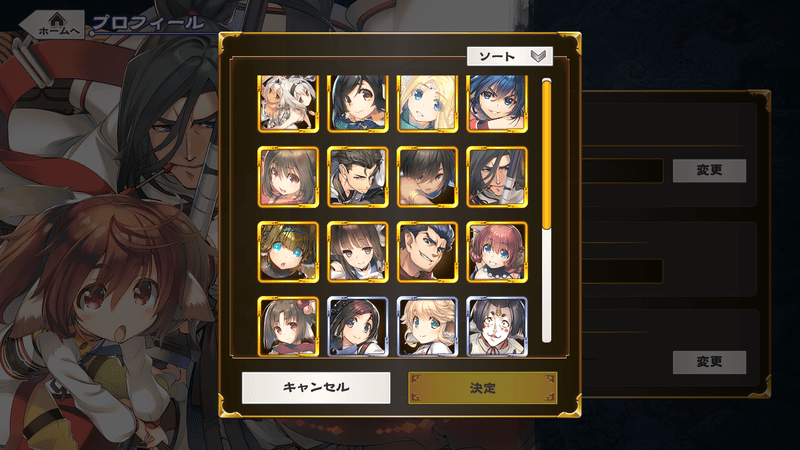Select the brown-haired red-eyed girl portrait

288,177
